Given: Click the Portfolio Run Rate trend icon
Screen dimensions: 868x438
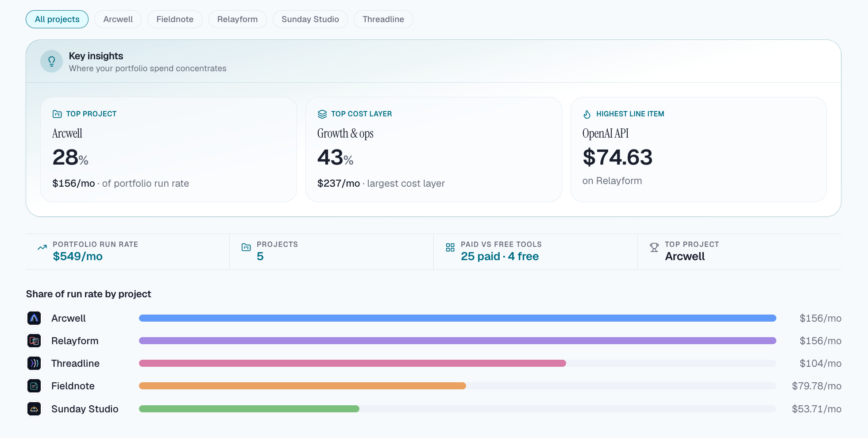Looking at the screenshot, I should [42, 247].
